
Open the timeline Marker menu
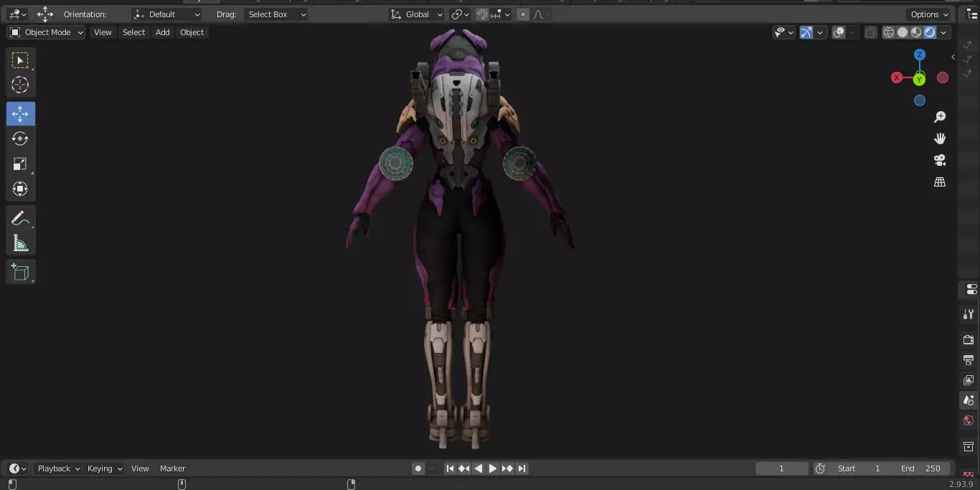point(172,468)
